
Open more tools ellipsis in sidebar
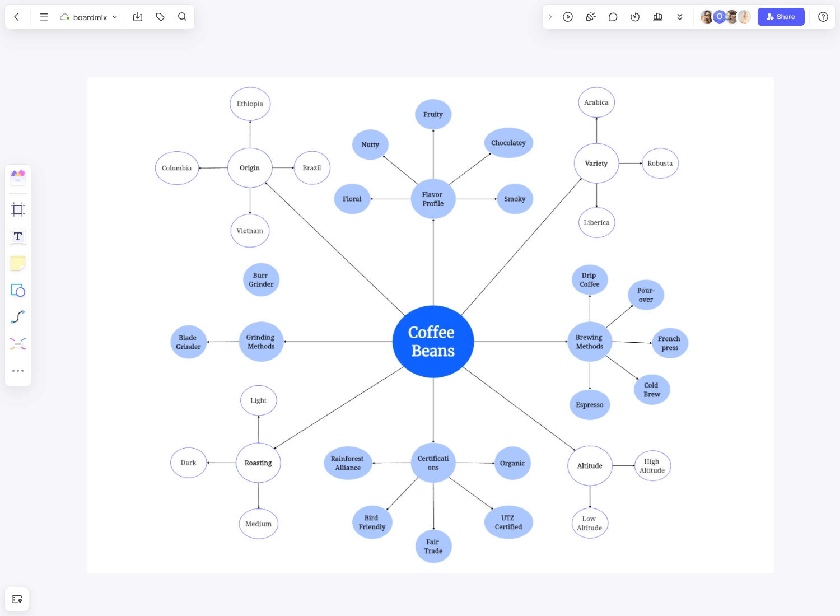click(18, 371)
